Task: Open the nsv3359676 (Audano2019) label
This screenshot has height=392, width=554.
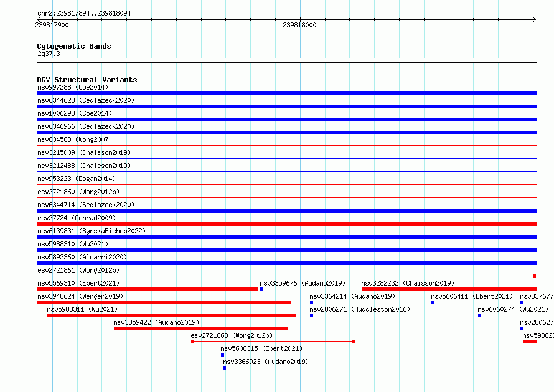Action: click(303, 283)
